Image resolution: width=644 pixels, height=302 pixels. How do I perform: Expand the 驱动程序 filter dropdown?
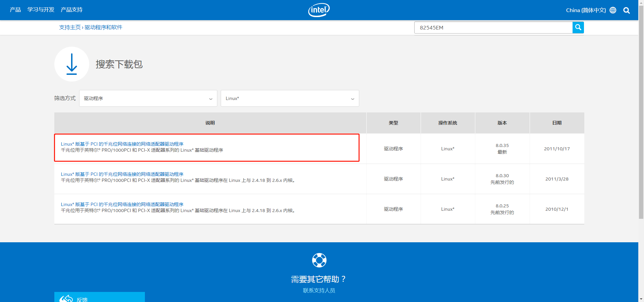148,98
